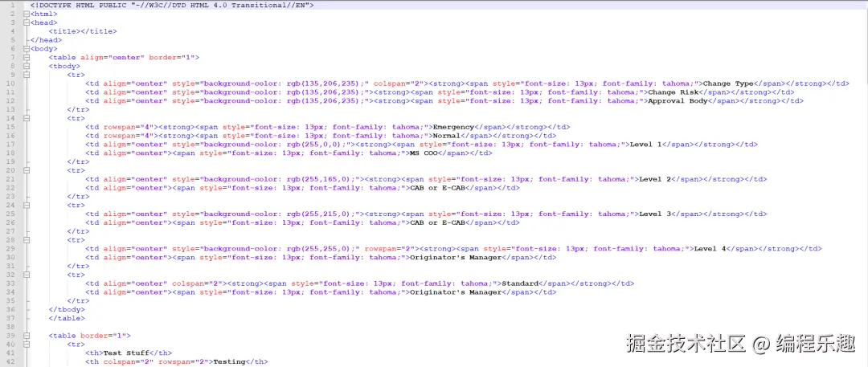Click 'CAB or E-CAB' on line 22
The height and width of the screenshot is (367, 868).
pos(439,188)
